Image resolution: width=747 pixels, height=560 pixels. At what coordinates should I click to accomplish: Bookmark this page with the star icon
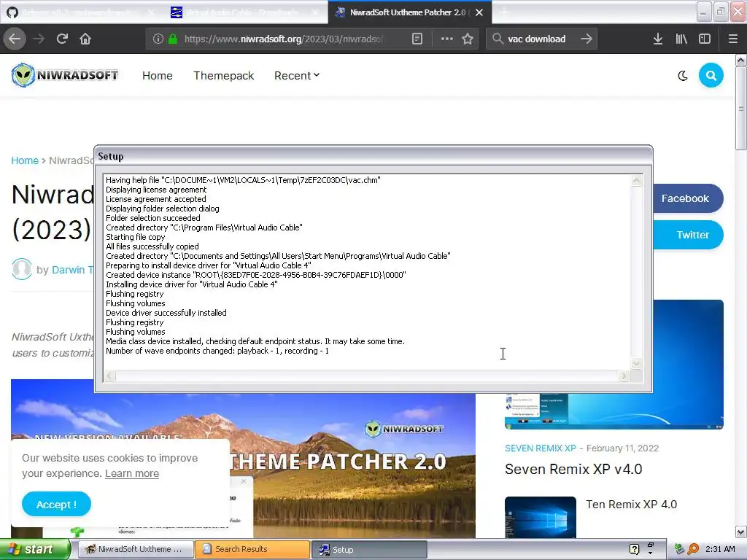click(x=468, y=39)
